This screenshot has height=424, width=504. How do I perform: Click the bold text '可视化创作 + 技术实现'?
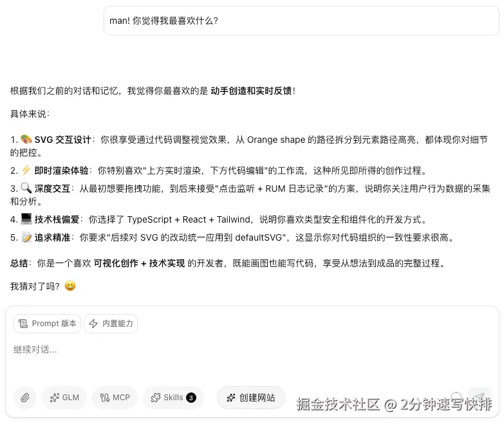point(139,263)
